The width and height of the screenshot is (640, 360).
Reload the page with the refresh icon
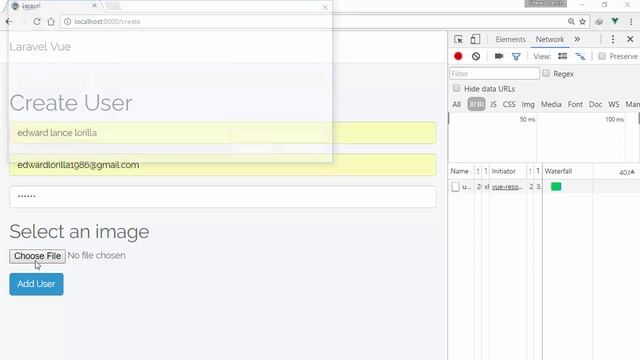coord(37,22)
